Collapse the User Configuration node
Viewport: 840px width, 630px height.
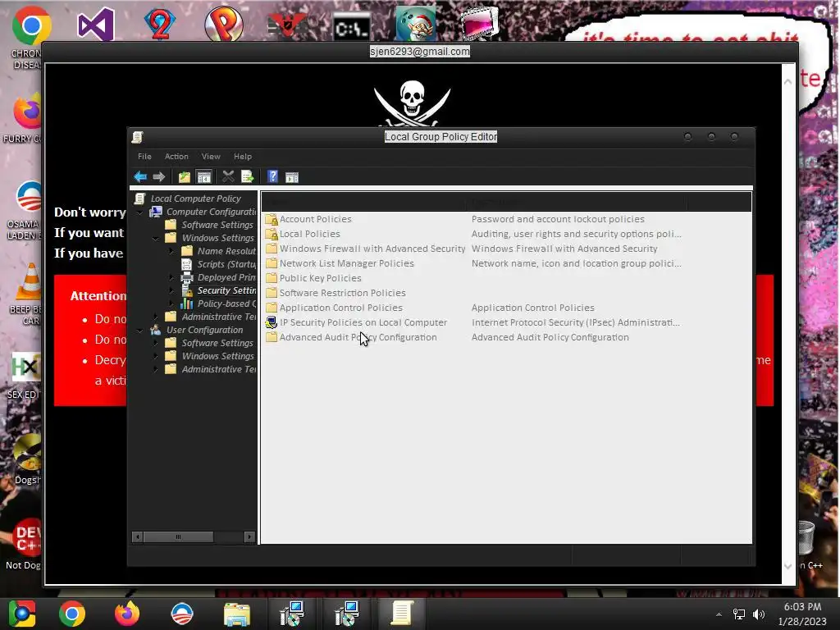click(x=140, y=330)
